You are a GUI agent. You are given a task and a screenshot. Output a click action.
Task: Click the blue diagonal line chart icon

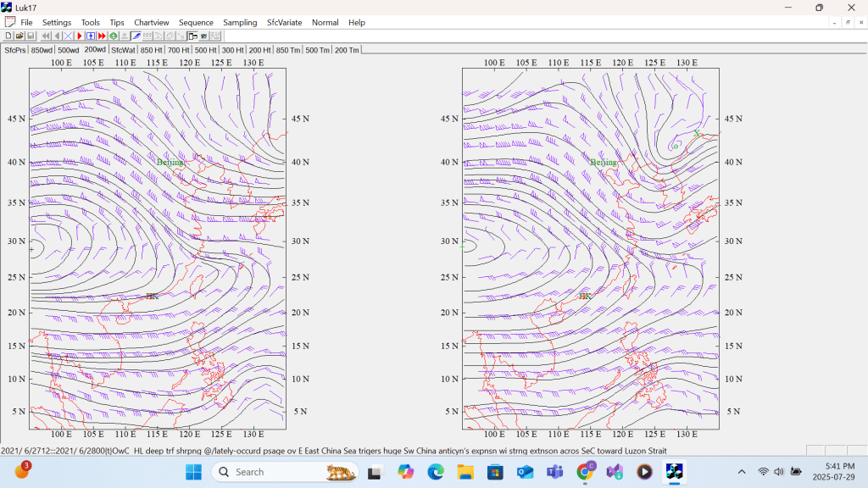click(136, 36)
